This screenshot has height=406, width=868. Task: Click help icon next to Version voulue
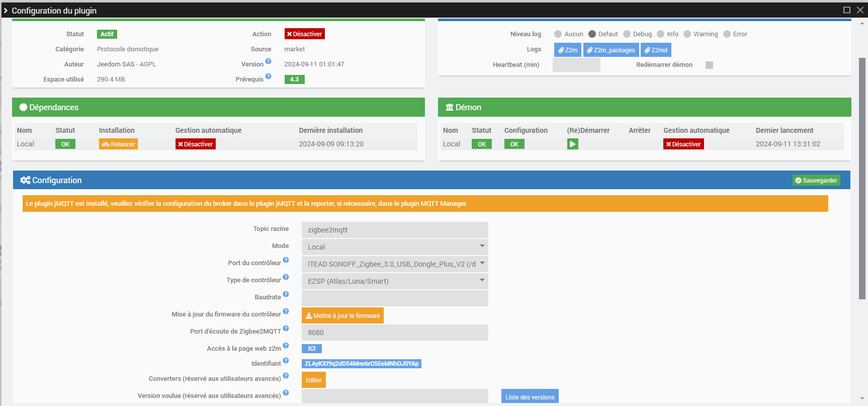pos(286,393)
